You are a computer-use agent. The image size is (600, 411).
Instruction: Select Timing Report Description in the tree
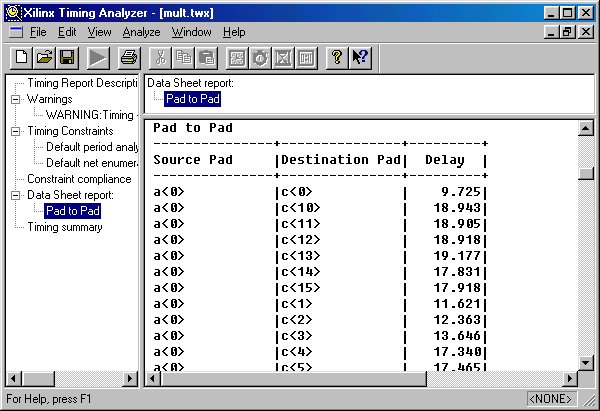pyautogui.click(x=82, y=83)
